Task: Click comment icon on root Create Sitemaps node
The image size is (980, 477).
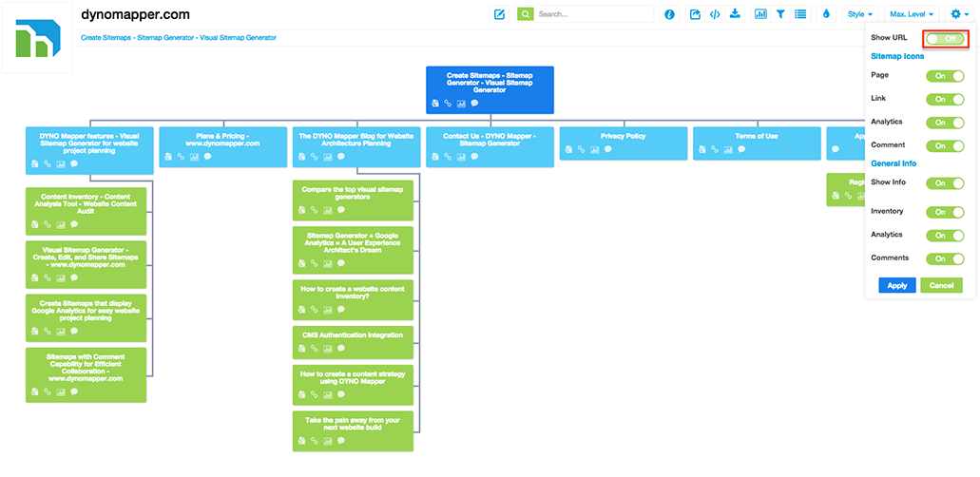Action: pyautogui.click(x=474, y=104)
